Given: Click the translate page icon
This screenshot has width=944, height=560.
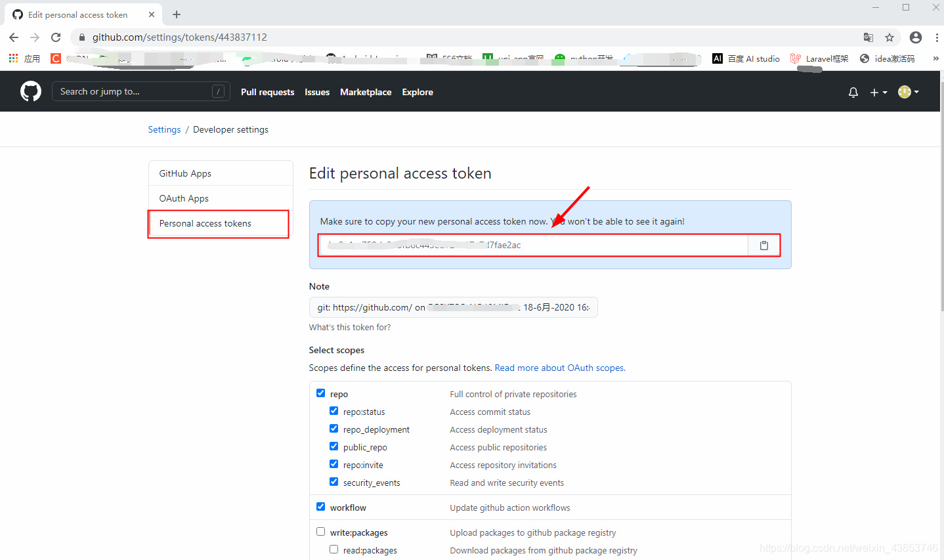Looking at the screenshot, I should pyautogui.click(x=869, y=37).
